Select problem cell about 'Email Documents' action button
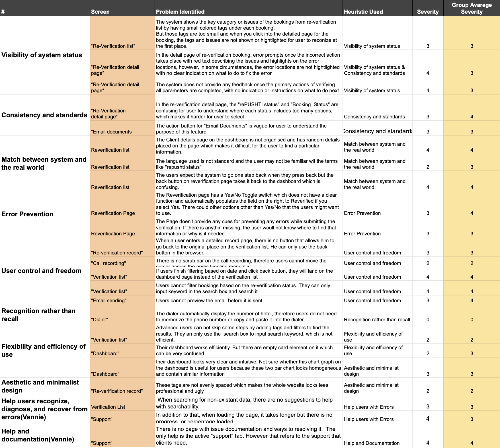 pyautogui.click(x=249, y=128)
